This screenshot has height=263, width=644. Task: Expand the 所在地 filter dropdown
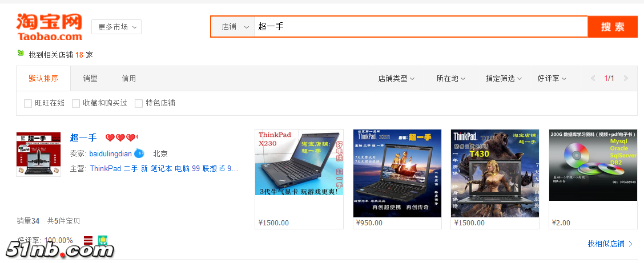click(450, 78)
